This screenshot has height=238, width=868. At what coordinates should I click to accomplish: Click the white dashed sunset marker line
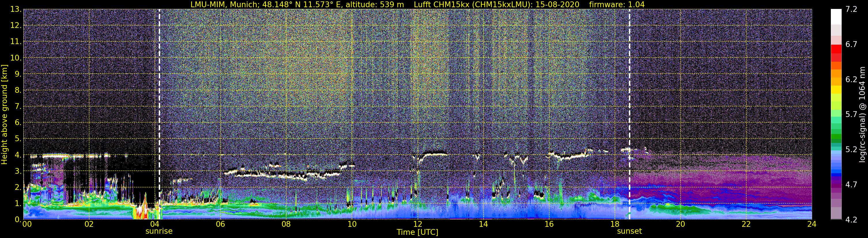[x=629, y=114]
